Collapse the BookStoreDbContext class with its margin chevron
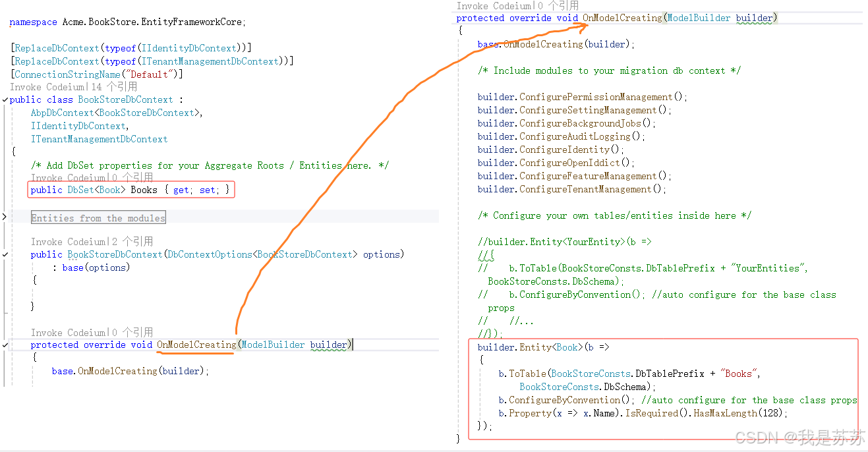Screen dimensions: 868x452 coord(5,99)
